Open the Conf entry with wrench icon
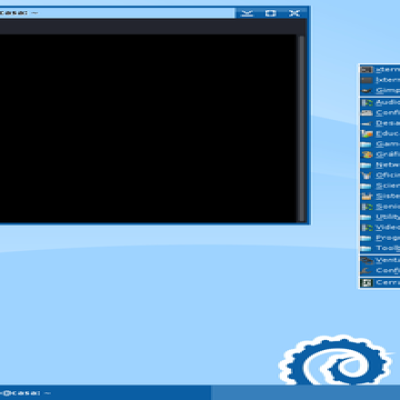Screen dimensions: 400x400 (380, 270)
